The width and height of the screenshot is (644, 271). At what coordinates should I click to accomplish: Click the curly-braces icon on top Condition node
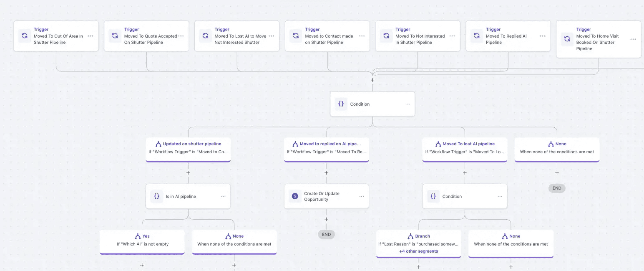(341, 104)
